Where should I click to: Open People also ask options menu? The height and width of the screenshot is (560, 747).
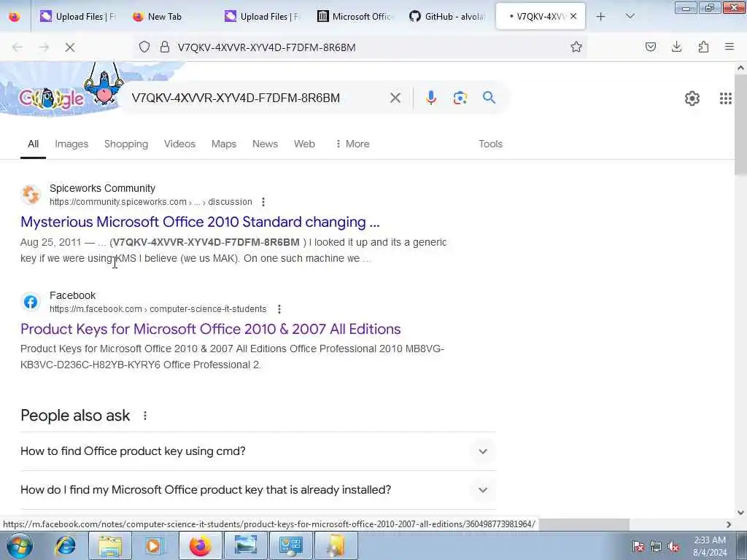point(145,416)
